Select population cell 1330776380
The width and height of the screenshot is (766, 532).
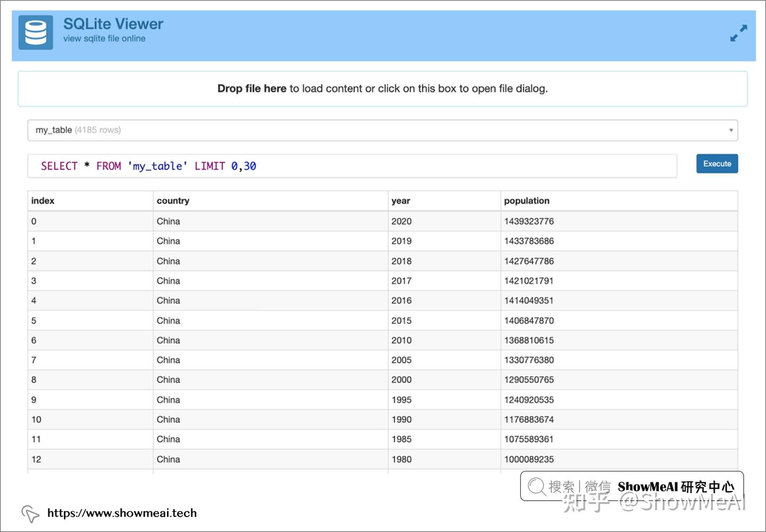[x=619, y=360]
